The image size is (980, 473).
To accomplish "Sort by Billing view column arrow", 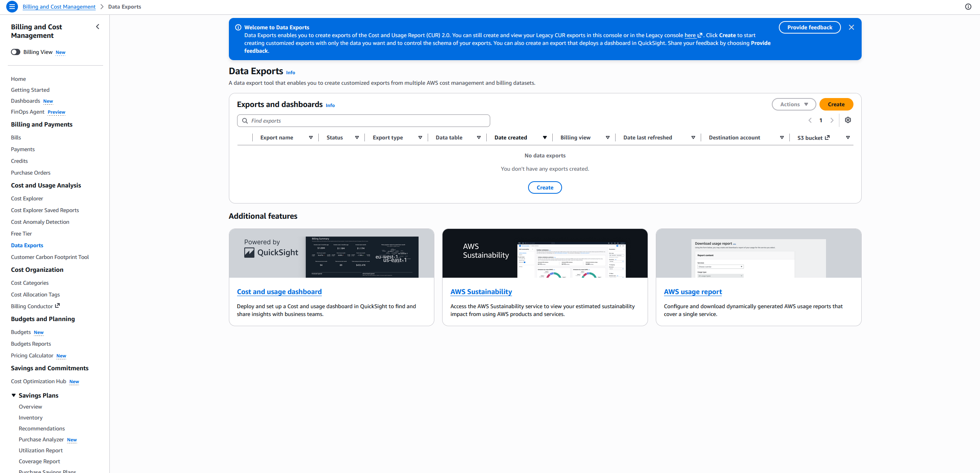I will pyautogui.click(x=608, y=137).
